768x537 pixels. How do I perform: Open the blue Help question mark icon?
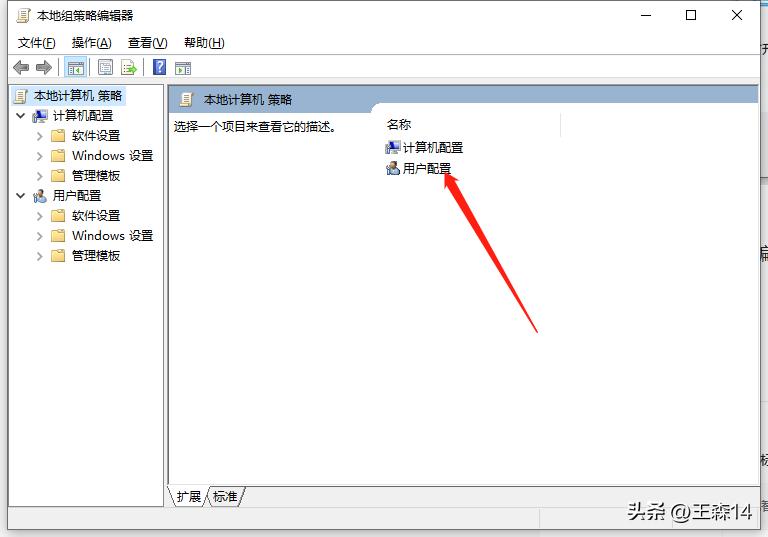click(160, 67)
